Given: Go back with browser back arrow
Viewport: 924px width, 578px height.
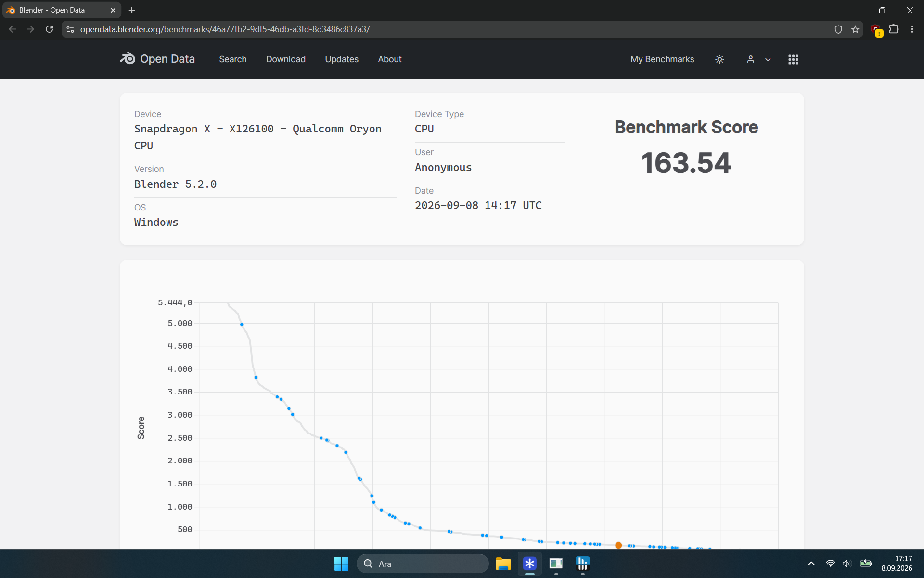Looking at the screenshot, I should tap(13, 29).
